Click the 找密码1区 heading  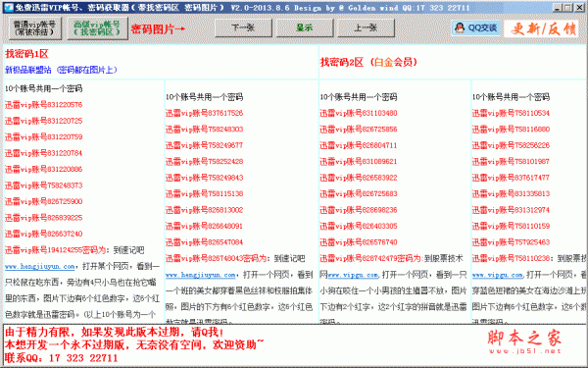click(26, 54)
